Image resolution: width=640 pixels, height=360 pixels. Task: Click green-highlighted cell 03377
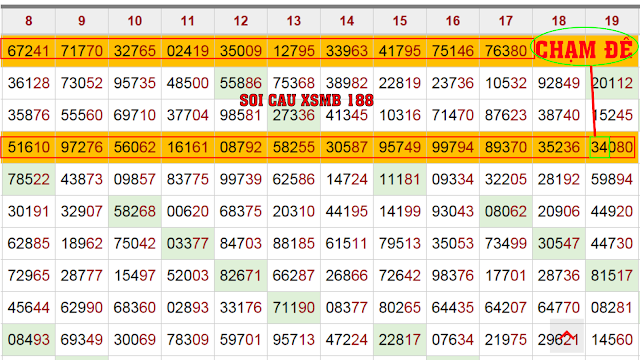[188, 243]
